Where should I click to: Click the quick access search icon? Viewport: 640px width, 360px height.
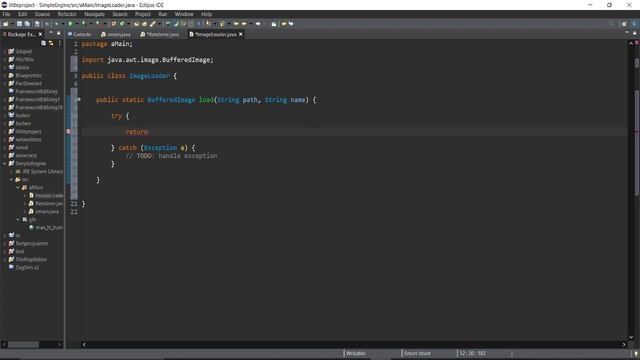tap(611, 24)
